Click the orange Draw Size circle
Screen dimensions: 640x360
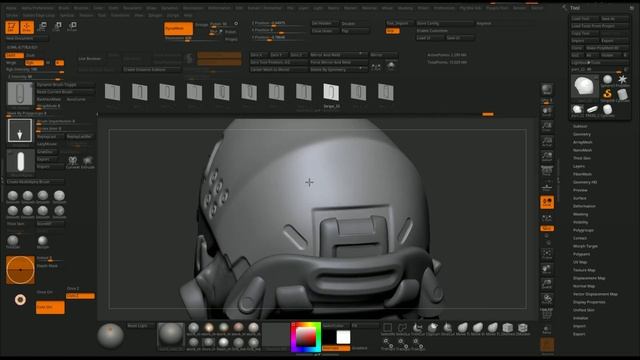20,270
